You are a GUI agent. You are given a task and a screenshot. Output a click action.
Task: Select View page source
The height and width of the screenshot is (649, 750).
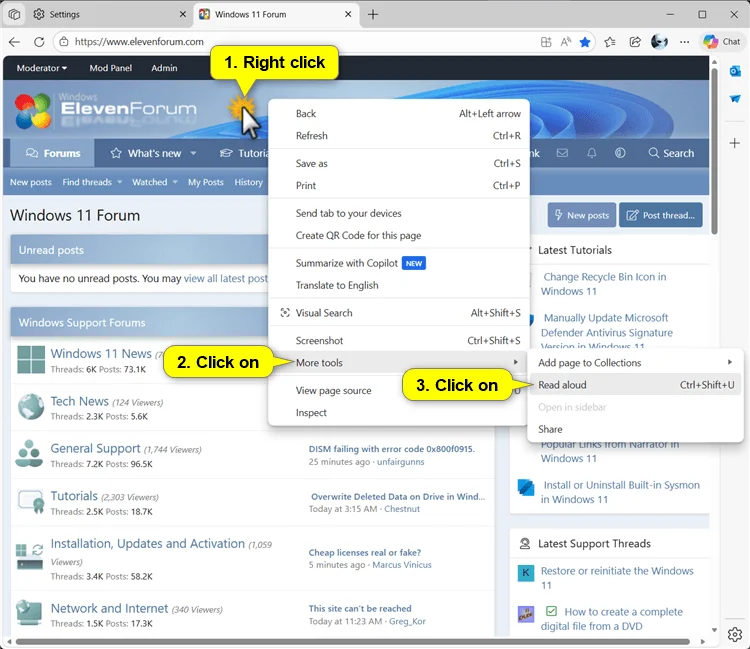tap(399, 390)
